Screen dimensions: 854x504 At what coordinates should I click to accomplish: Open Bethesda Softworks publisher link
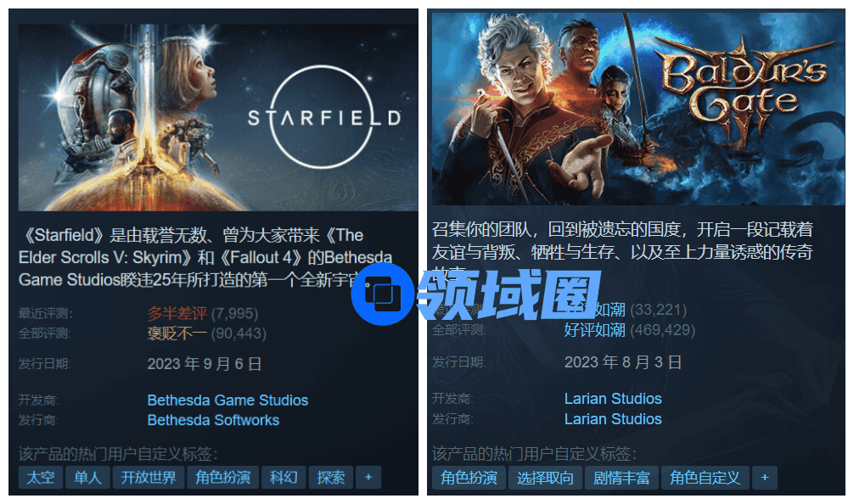click(213, 420)
